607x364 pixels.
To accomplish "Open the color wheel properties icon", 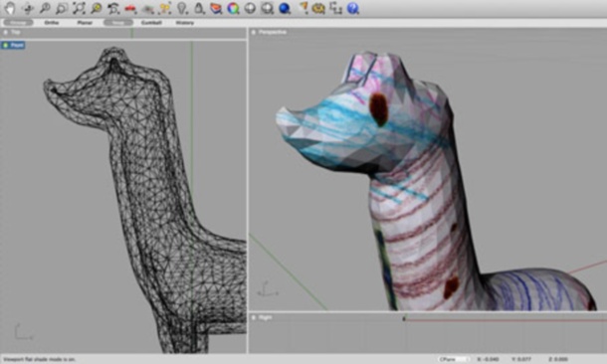I will pyautogui.click(x=233, y=8).
